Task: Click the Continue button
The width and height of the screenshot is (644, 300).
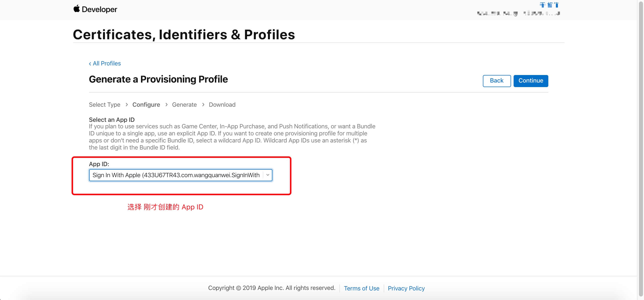Action: click(x=531, y=81)
